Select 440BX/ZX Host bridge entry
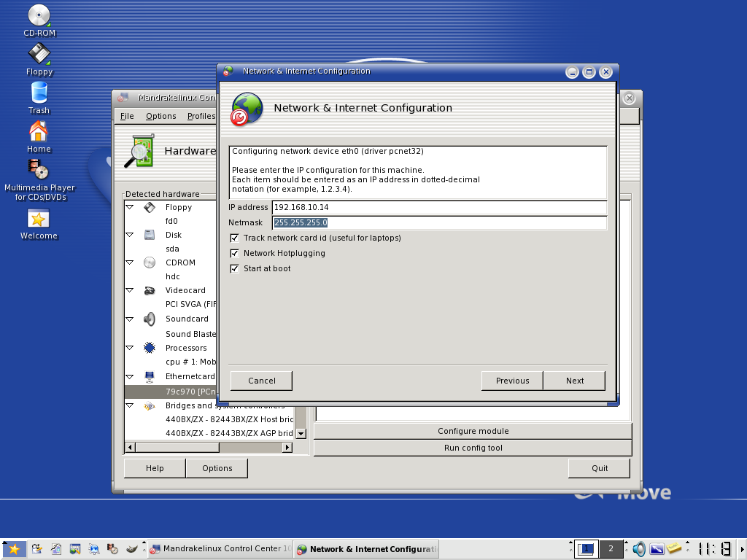The image size is (747, 560). click(x=229, y=419)
